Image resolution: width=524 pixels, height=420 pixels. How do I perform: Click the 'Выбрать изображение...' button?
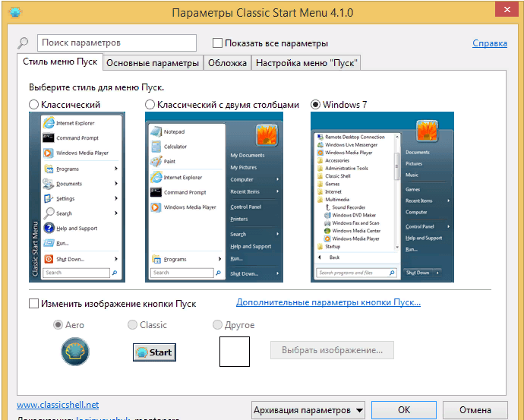click(x=332, y=350)
